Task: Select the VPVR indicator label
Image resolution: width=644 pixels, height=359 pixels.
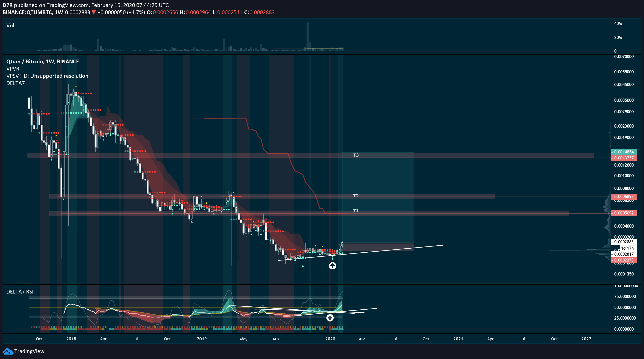Action: point(13,68)
